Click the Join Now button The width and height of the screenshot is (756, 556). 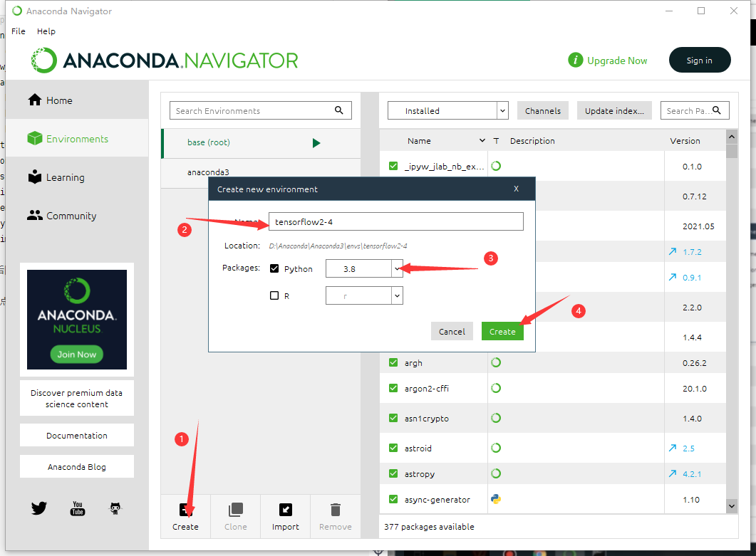point(77,354)
